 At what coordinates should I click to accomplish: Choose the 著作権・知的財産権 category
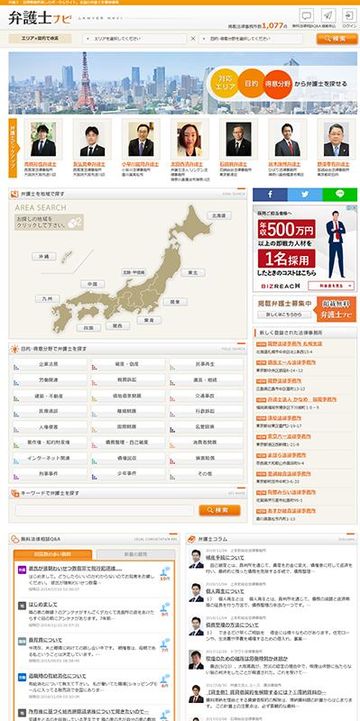tap(49, 442)
